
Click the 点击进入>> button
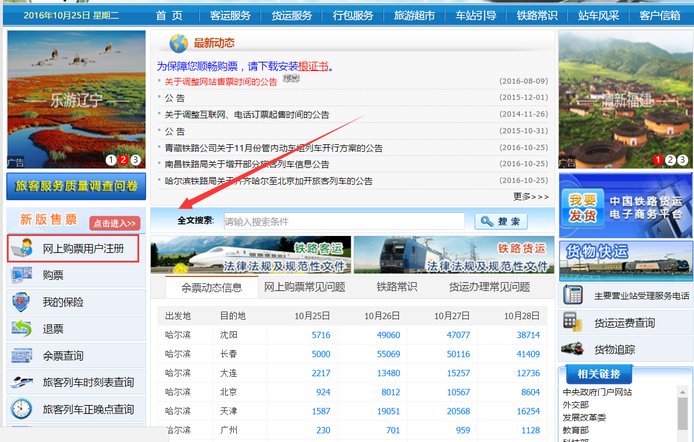click(115, 223)
